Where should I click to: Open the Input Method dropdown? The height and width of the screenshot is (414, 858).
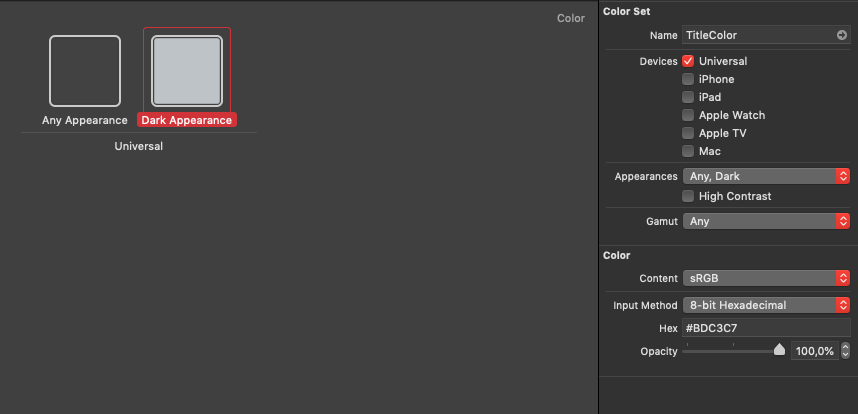(766, 305)
